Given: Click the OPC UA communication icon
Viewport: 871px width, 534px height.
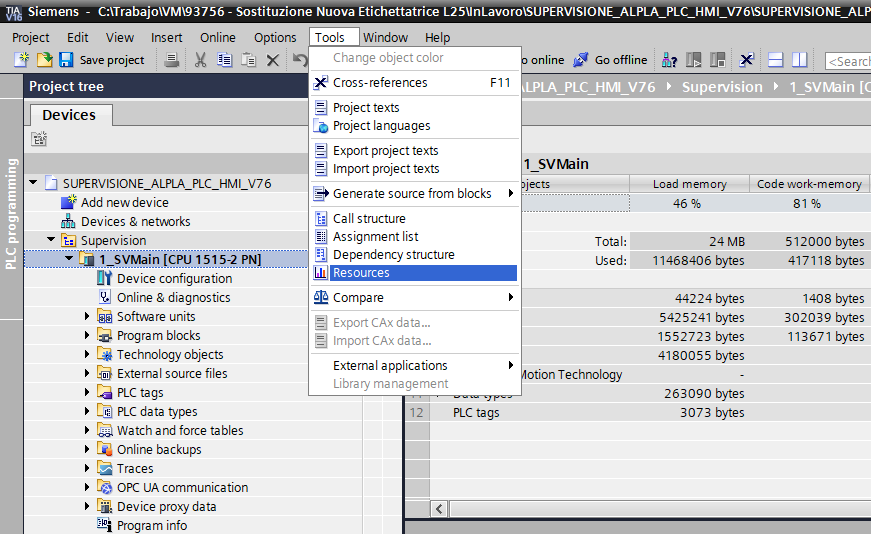Looking at the screenshot, I should click(104, 487).
